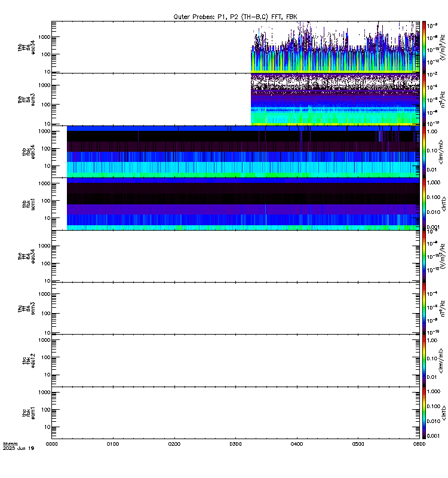
Task: Click the 10 y-tick on thb fff eac34 panel
Action: (47, 72)
